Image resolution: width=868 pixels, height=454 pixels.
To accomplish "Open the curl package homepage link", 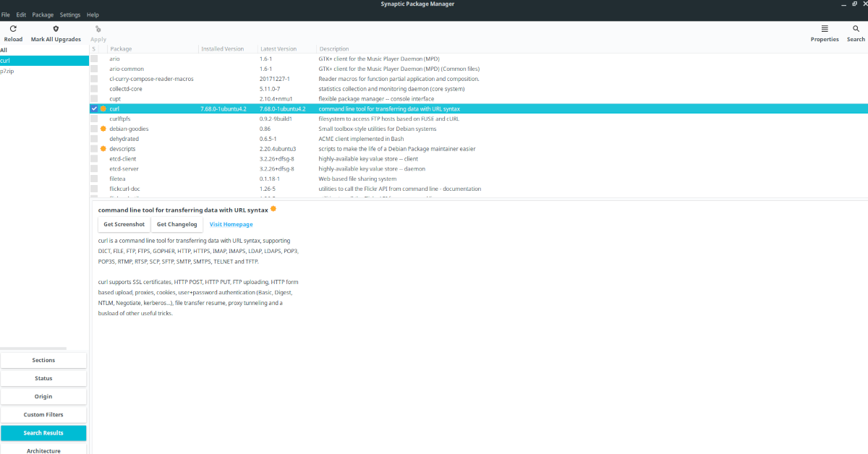I will [231, 224].
